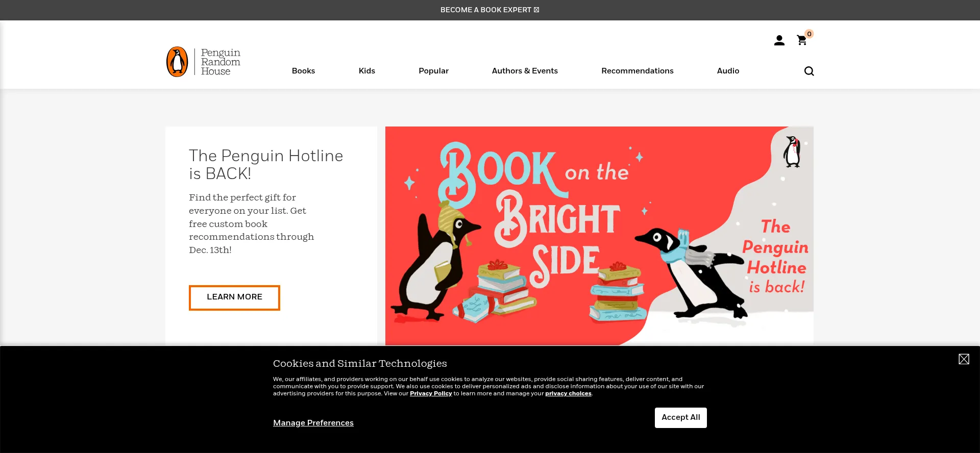Click the penguin mascot in banner corner
This screenshot has height=453, width=980.
(792, 152)
